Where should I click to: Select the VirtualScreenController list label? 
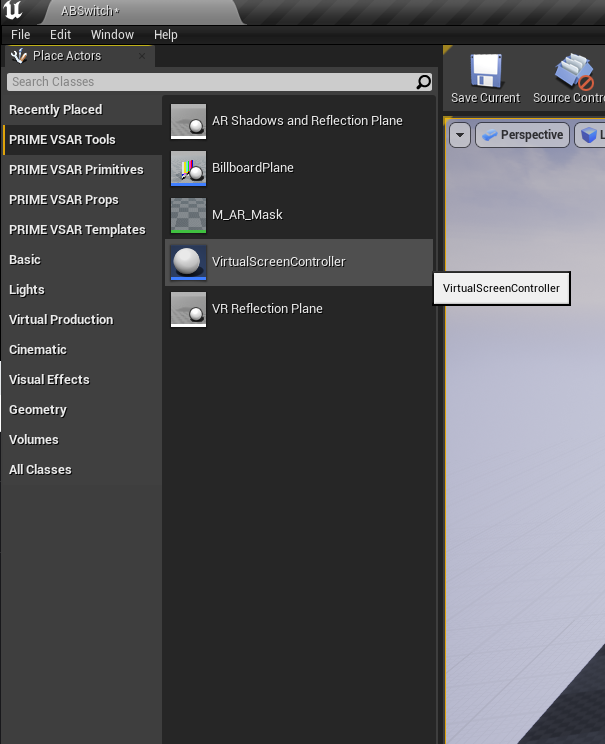[279, 261]
